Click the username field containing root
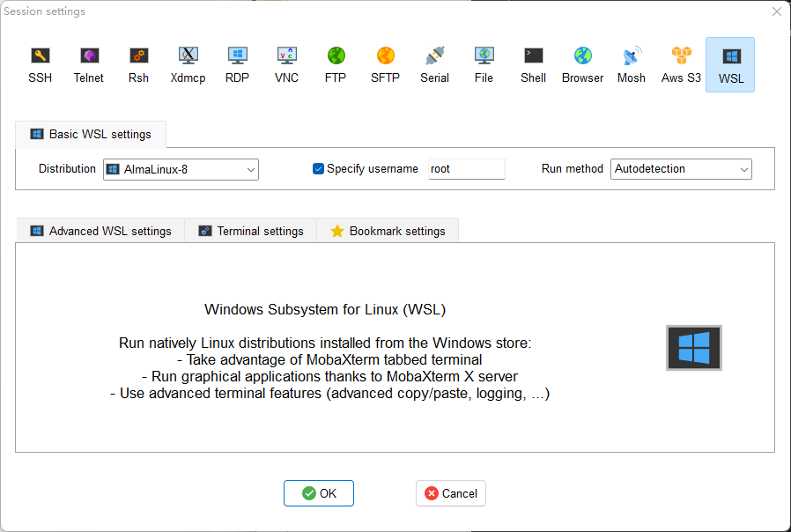791x532 pixels. (466, 169)
